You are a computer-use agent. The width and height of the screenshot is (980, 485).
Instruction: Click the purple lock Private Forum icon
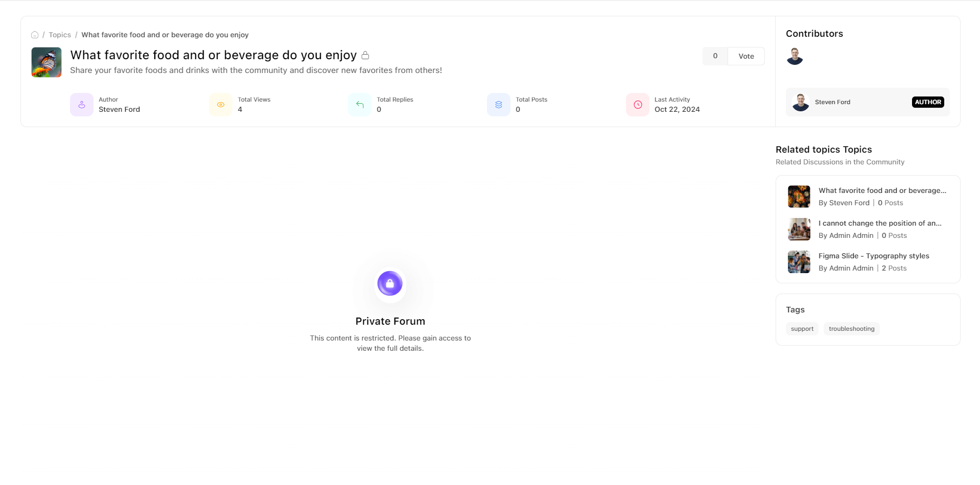coord(390,283)
